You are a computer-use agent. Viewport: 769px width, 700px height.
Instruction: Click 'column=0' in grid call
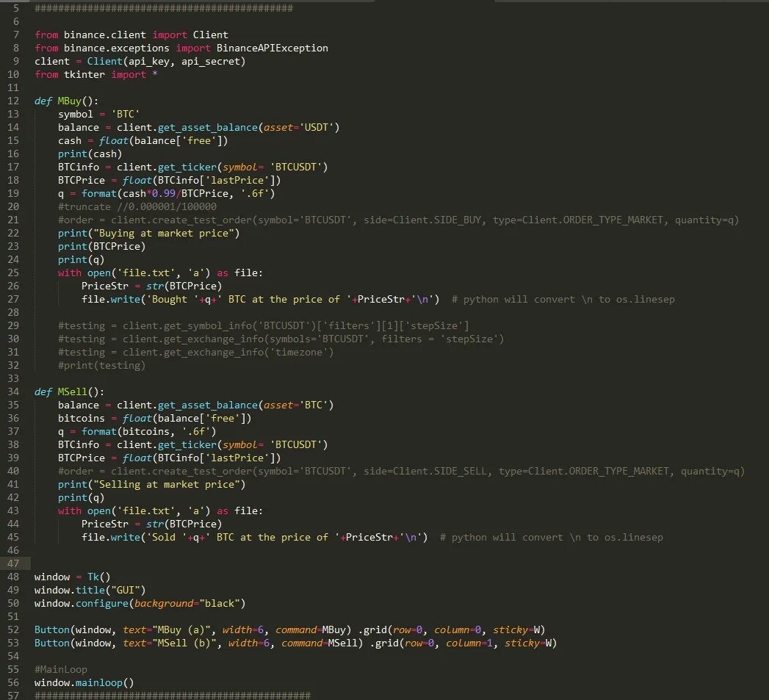458,630
